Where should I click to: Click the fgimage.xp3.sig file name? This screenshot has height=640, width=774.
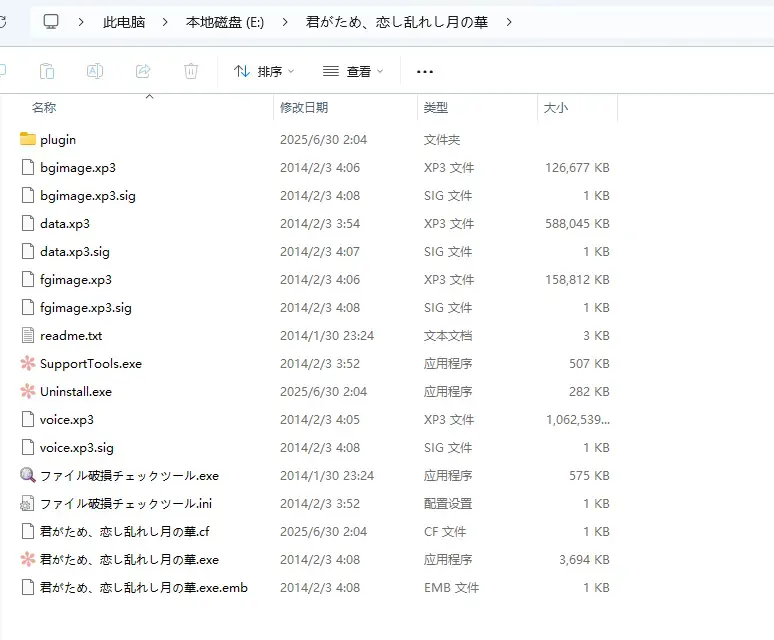86,308
